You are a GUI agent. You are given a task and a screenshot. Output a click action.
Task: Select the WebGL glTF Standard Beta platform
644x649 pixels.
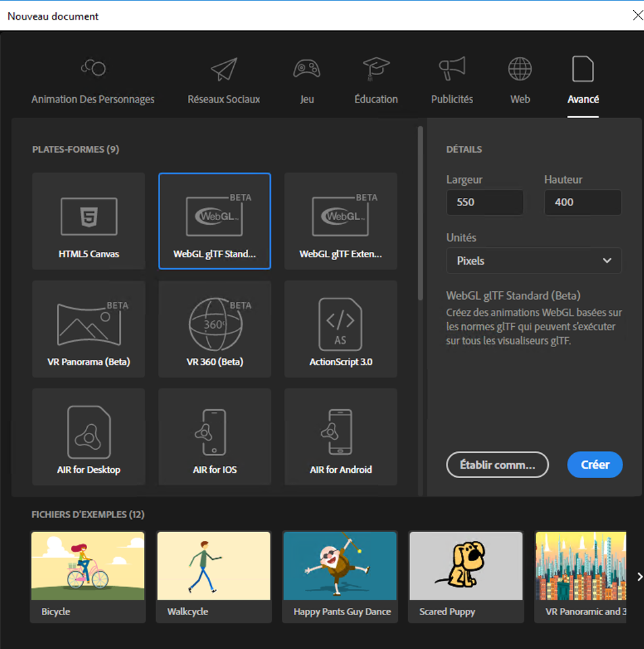point(214,221)
